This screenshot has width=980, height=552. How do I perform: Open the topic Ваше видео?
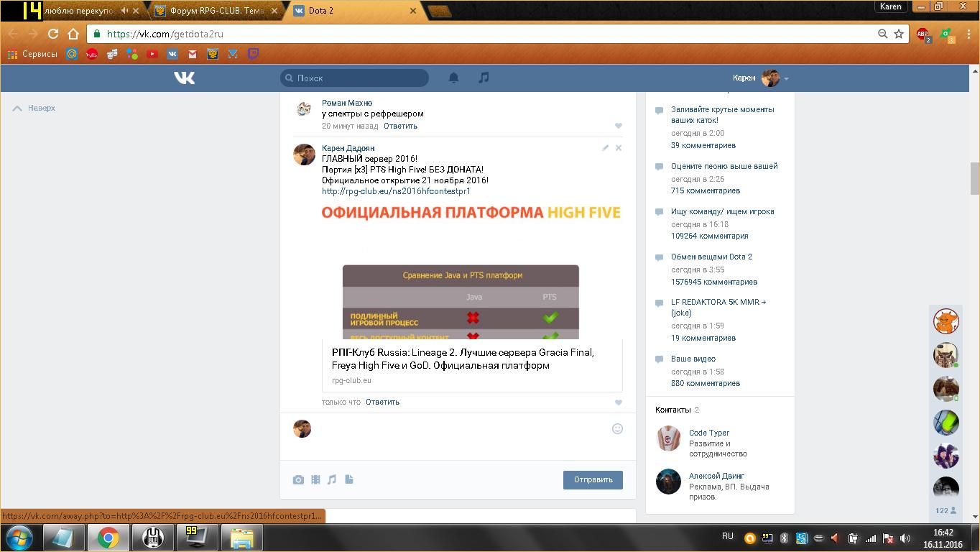pyautogui.click(x=693, y=359)
